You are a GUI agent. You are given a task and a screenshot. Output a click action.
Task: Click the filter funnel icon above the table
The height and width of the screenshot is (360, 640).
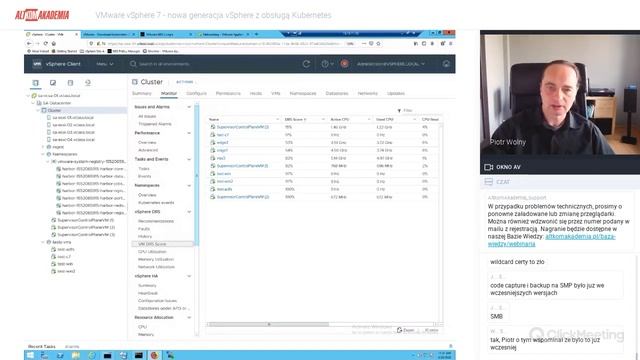399,111
